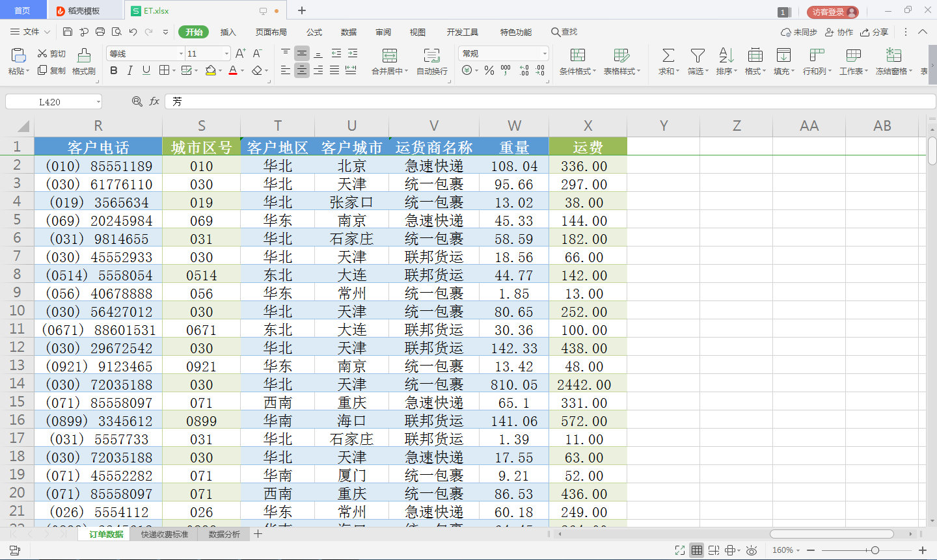The image size is (937, 560).
Task: Click the 查找 (Find) search button
Action: click(564, 32)
